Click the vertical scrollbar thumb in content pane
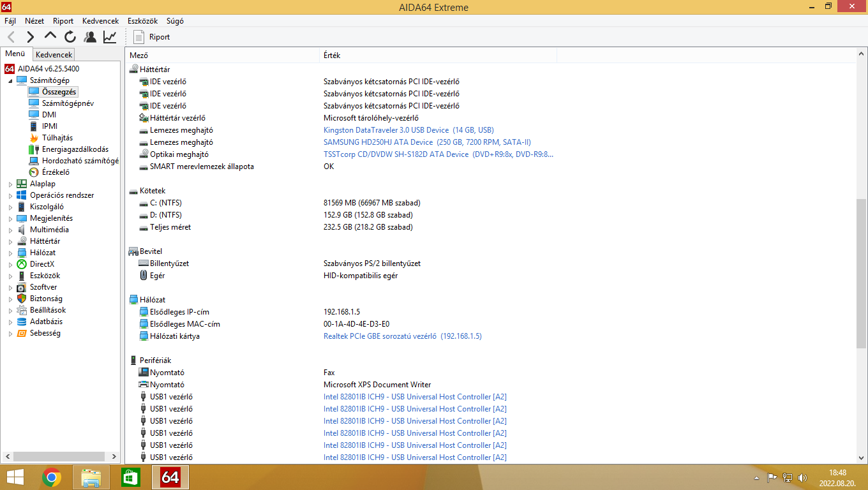868x490 pixels. [x=862, y=273]
